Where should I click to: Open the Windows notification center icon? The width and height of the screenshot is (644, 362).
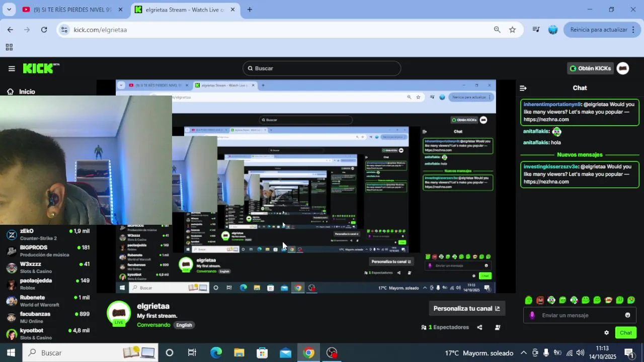click(629, 353)
